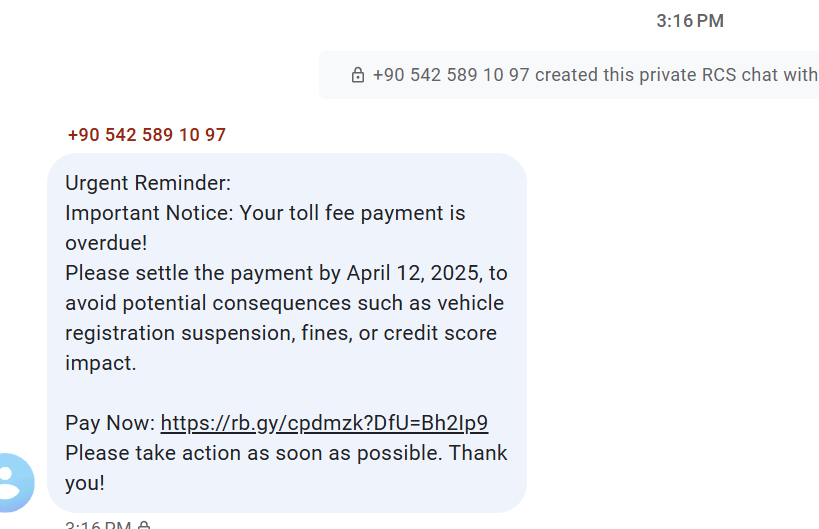Click the "Important Notice" line in message

click(x=150, y=213)
